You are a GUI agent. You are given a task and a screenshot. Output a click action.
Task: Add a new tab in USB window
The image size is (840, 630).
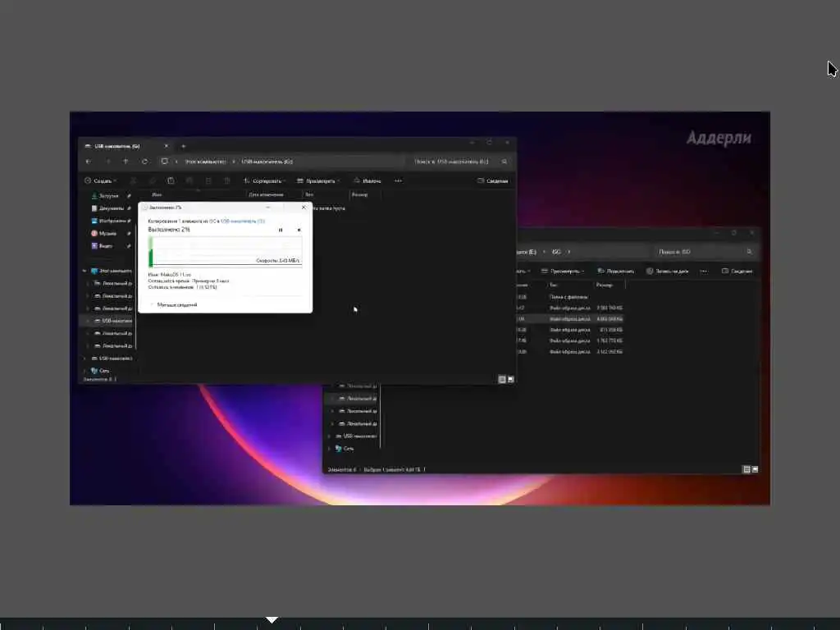(183, 146)
